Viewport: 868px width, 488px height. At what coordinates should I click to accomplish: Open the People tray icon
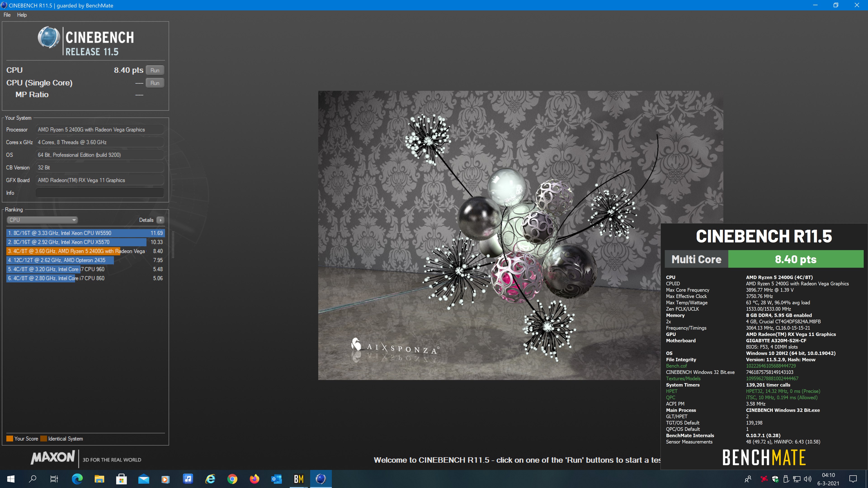[x=748, y=479]
